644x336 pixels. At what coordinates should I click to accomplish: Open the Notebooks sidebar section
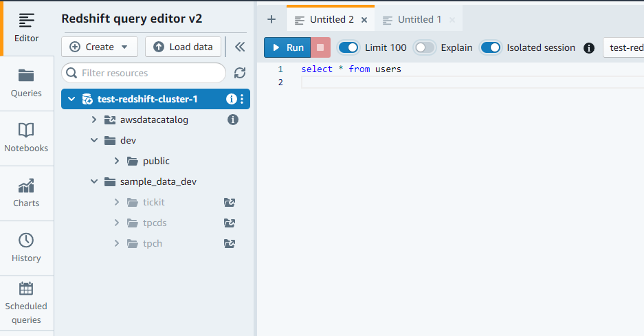click(26, 138)
